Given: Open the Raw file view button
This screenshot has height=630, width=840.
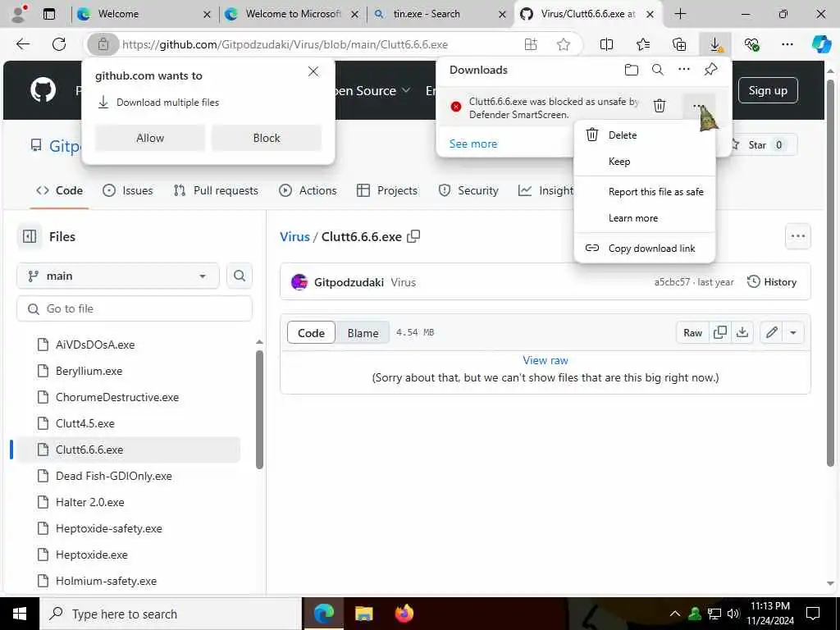Looking at the screenshot, I should (x=692, y=333).
